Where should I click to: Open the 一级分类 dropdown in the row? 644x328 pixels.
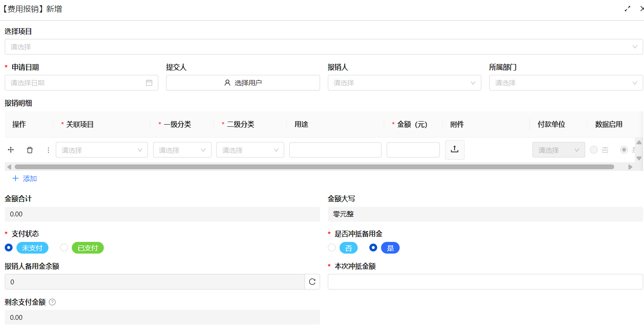[x=182, y=150]
